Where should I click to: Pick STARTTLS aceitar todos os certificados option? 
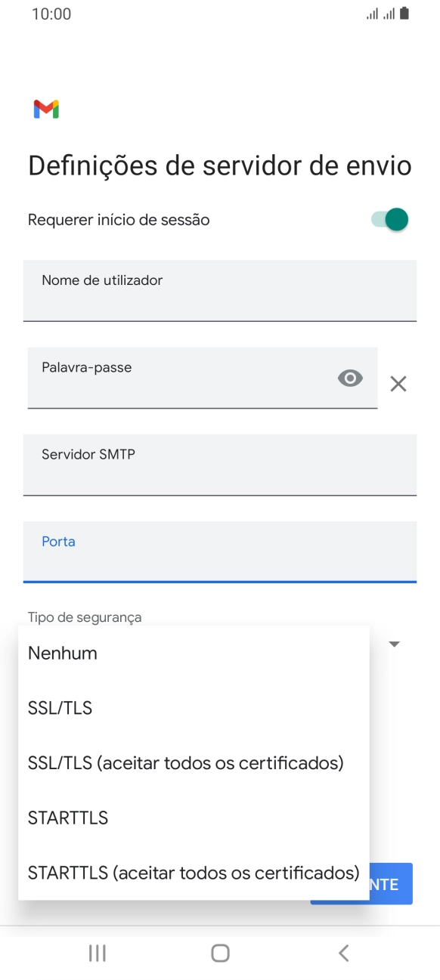[x=192, y=873]
